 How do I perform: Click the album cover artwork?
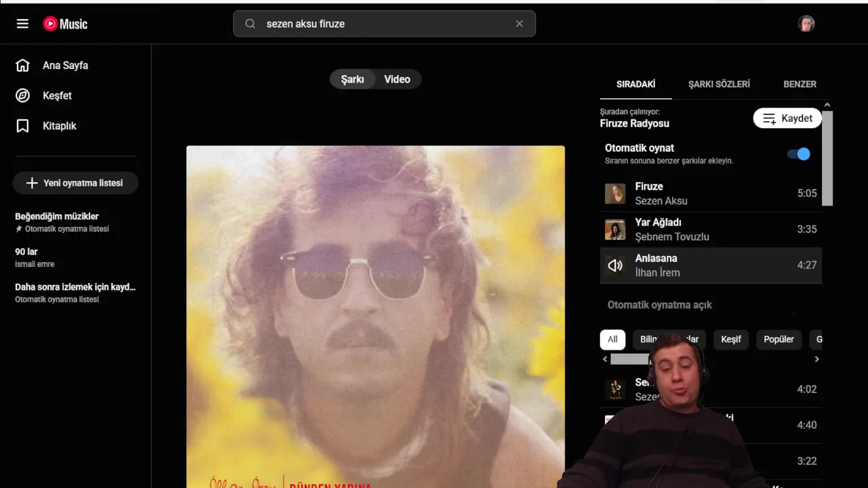pyautogui.click(x=376, y=317)
